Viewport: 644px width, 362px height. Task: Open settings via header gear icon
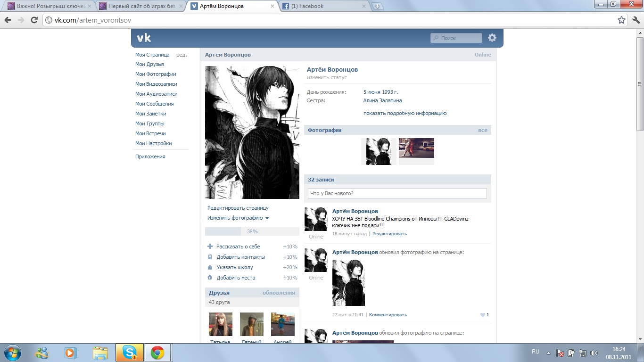click(x=492, y=38)
